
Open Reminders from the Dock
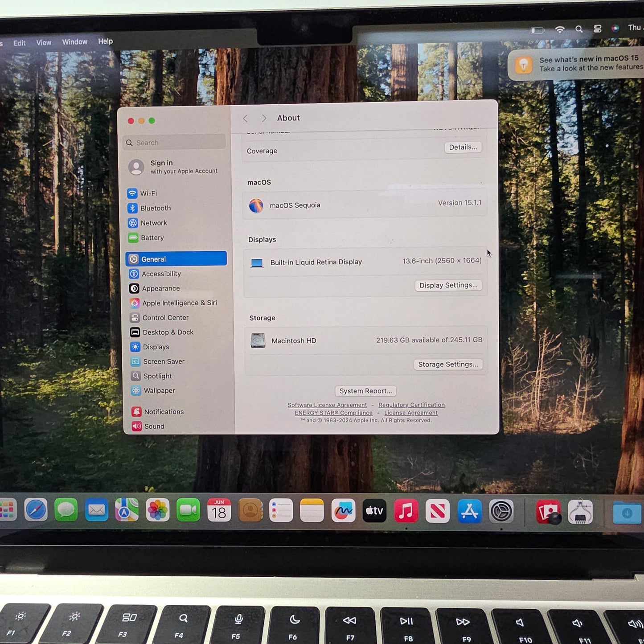point(281,511)
